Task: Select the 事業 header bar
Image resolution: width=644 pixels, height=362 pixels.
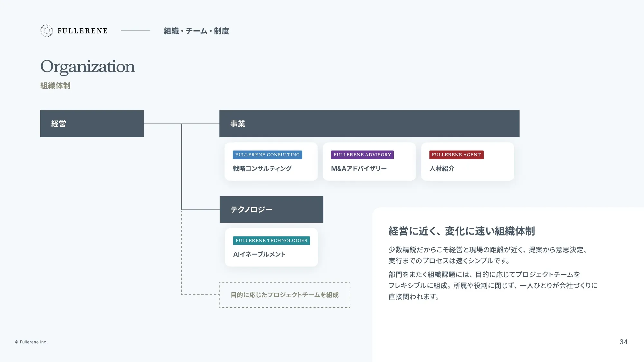Action: tap(369, 124)
